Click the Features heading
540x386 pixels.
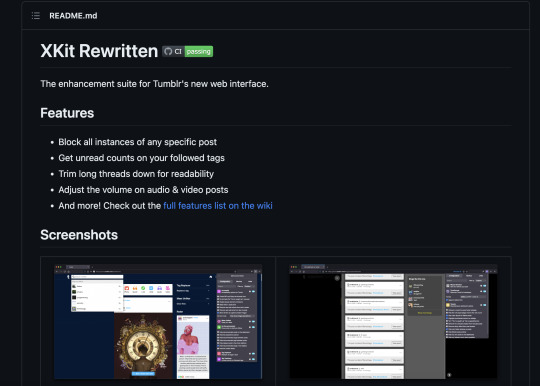click(67, 113)
